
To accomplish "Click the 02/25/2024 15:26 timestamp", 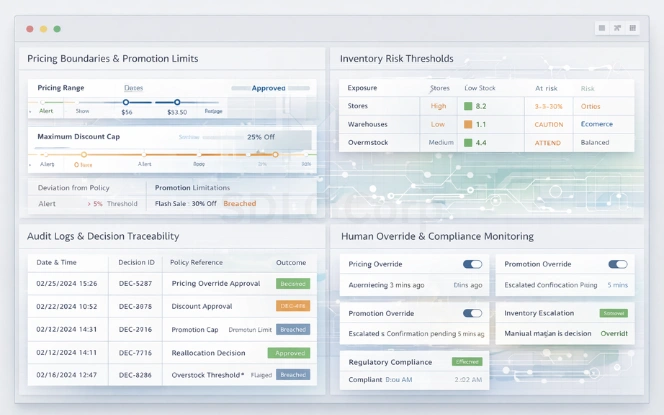I will [x=66, y=284].
